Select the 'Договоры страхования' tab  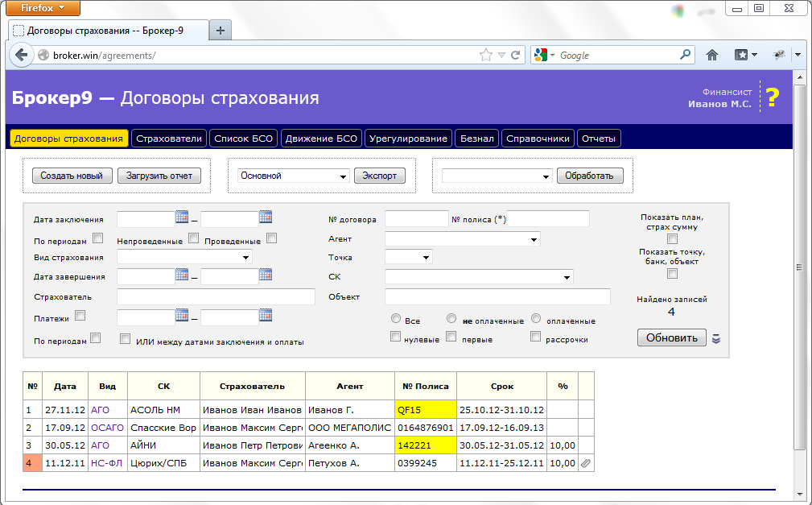(69, 139)
